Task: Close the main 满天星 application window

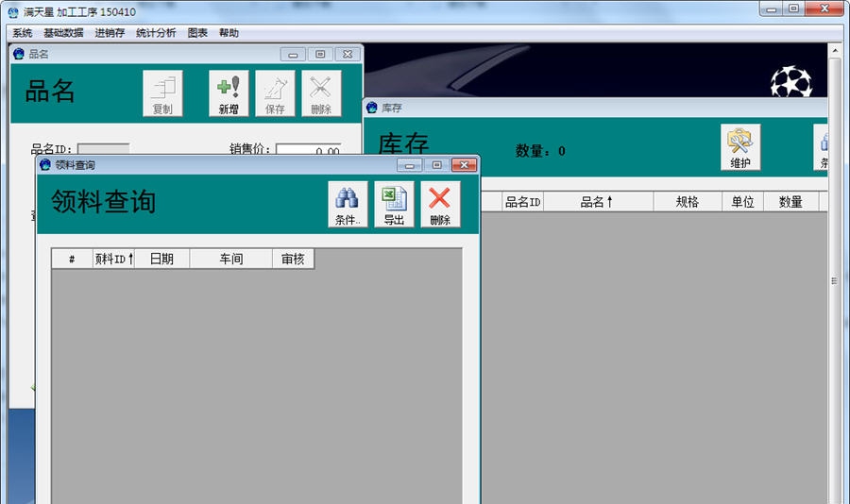Action: (824, 8)
